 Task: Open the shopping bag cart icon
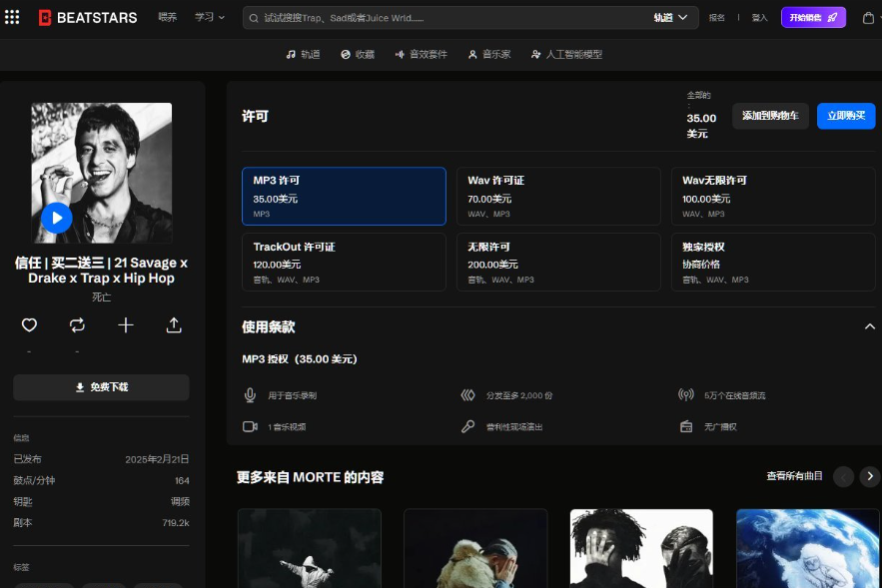(868, 18)
